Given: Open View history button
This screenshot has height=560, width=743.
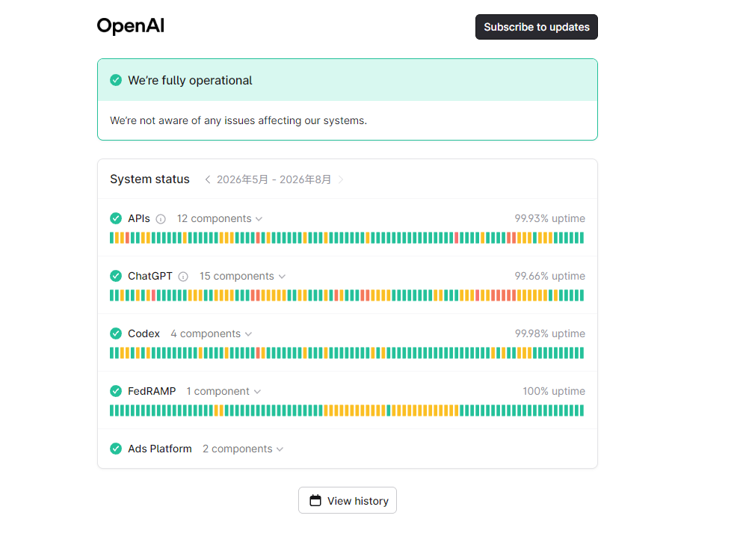Looking at the screenshot, I should point(348,500).
